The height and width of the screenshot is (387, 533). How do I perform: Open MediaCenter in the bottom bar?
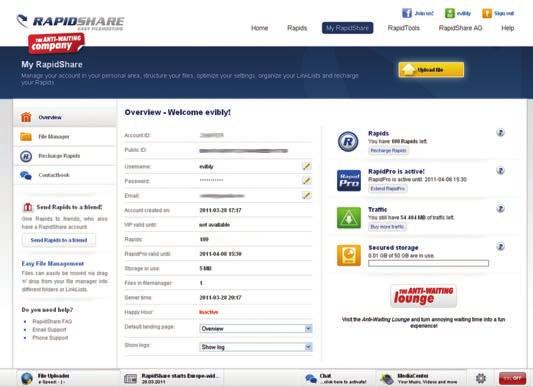coord(420,378)
